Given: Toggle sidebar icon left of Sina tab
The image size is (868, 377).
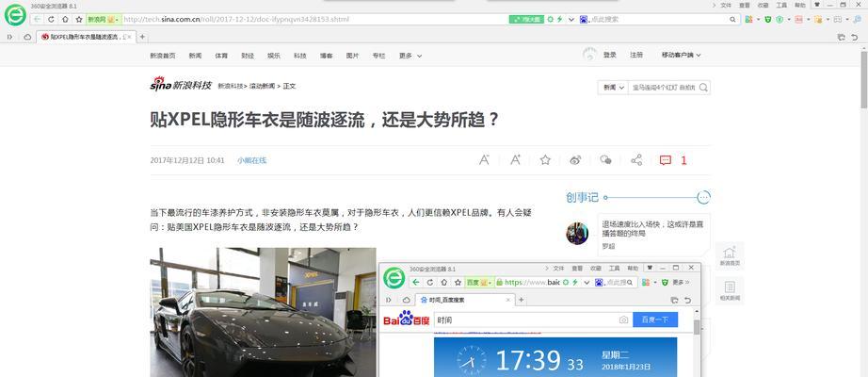Looking at the screenshot, I should tap(9, 37).
